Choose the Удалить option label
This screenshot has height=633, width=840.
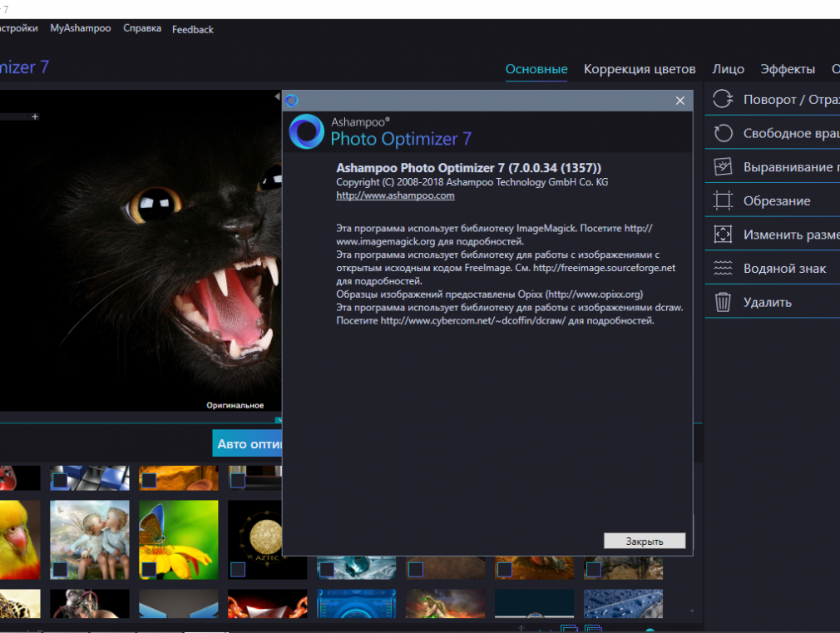pos(767,302)
